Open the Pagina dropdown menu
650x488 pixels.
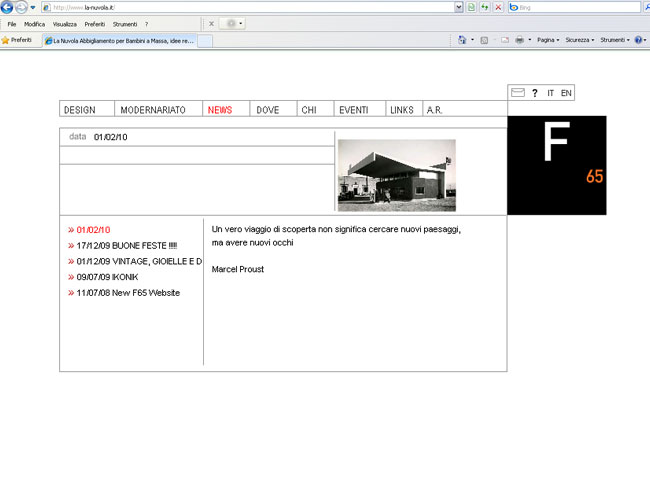tap(548, 40)
